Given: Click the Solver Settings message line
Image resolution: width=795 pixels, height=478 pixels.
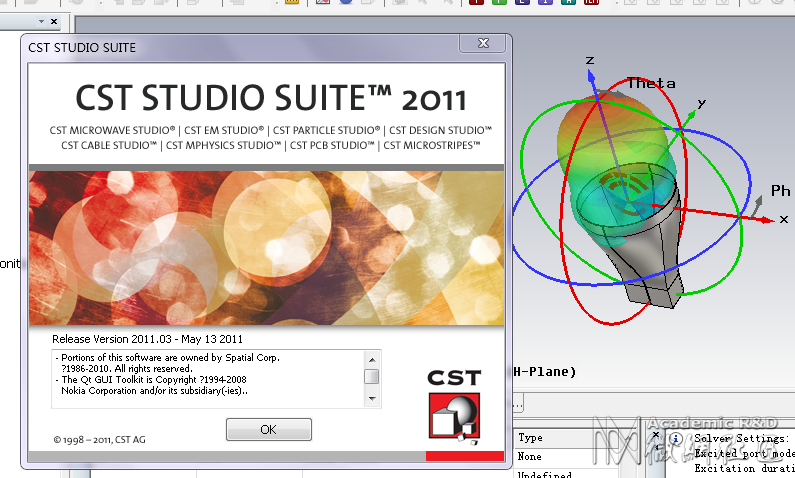Looking at the screenshot, I should 741,438.
